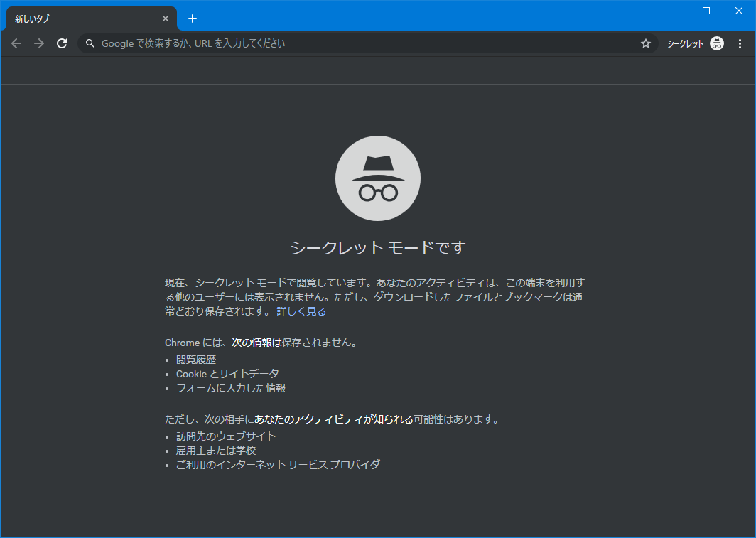756x538 pixels.
Task: Click the large incognito logo on page
Action: tap(378, 178)
